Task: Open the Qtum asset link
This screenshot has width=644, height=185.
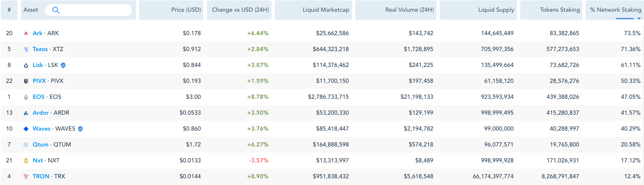Action: click(41, 144)
